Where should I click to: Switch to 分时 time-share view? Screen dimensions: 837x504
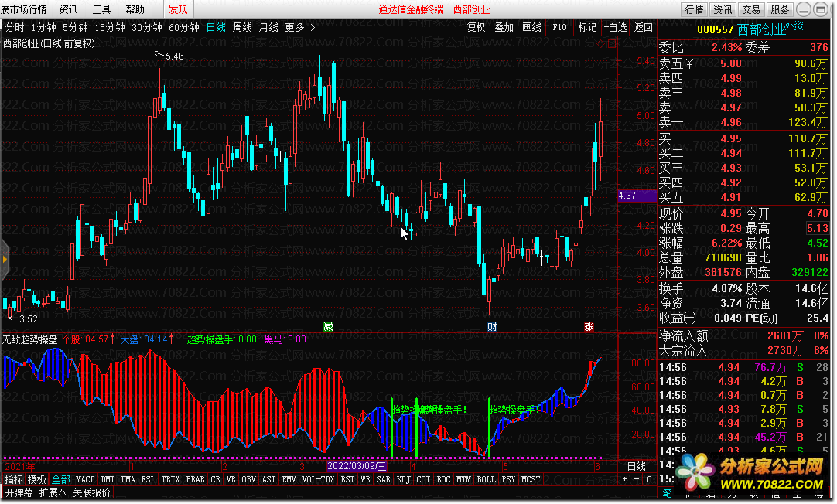point(15,27)
